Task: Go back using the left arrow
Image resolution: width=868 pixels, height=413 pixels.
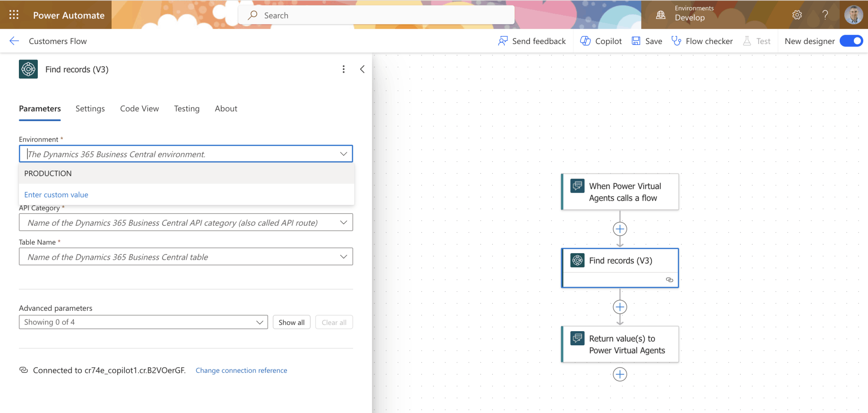Action: (x=14, y=41)
